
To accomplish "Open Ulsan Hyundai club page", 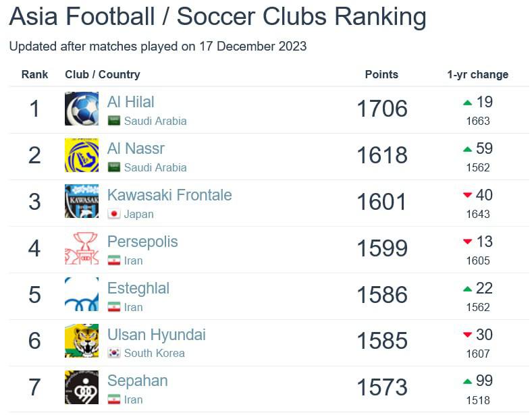I will click(x=156, y=335).
